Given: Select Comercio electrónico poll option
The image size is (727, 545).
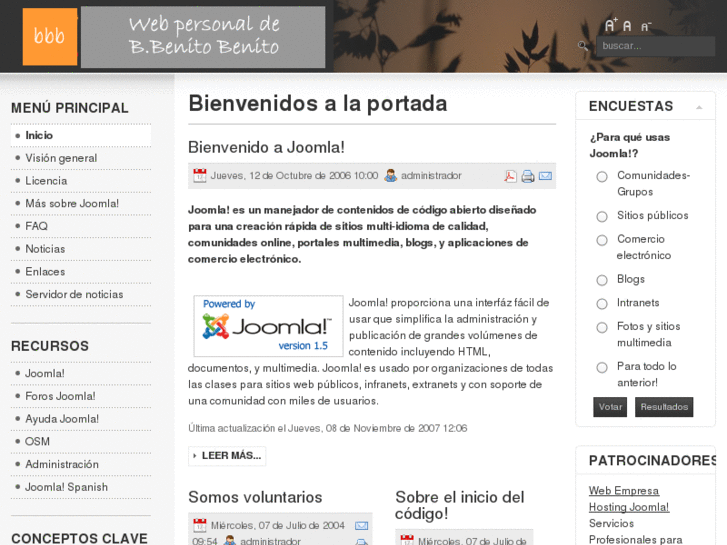Looking at the screenshot, I should (x=602, y=240).
